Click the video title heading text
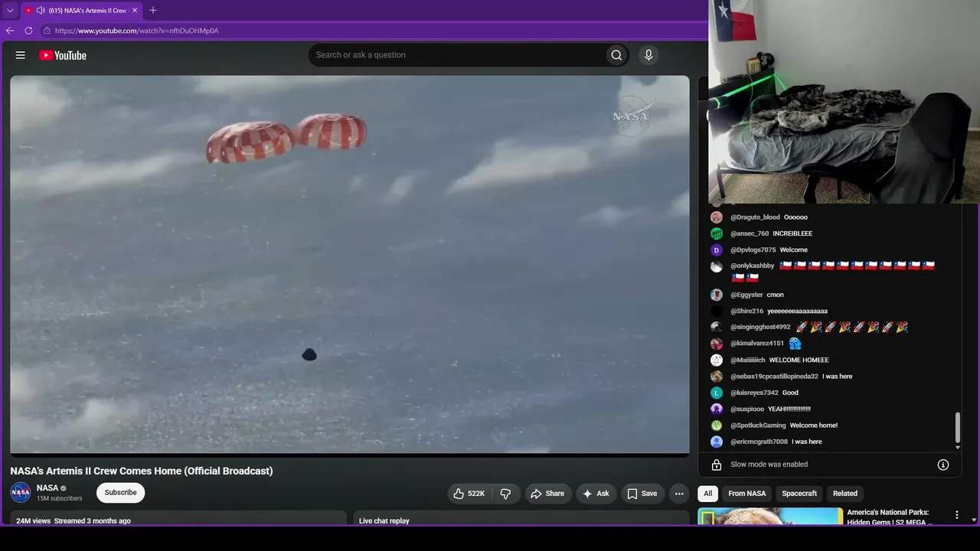 [x=142, y=471]
